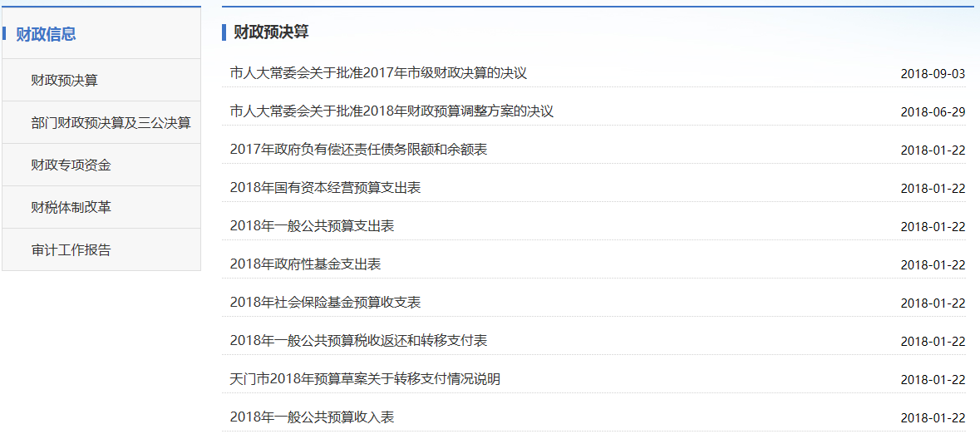This screenshot has width=980, height=434.
Task: Click the 2018-06-29 date entry
Action: [933, 112]
